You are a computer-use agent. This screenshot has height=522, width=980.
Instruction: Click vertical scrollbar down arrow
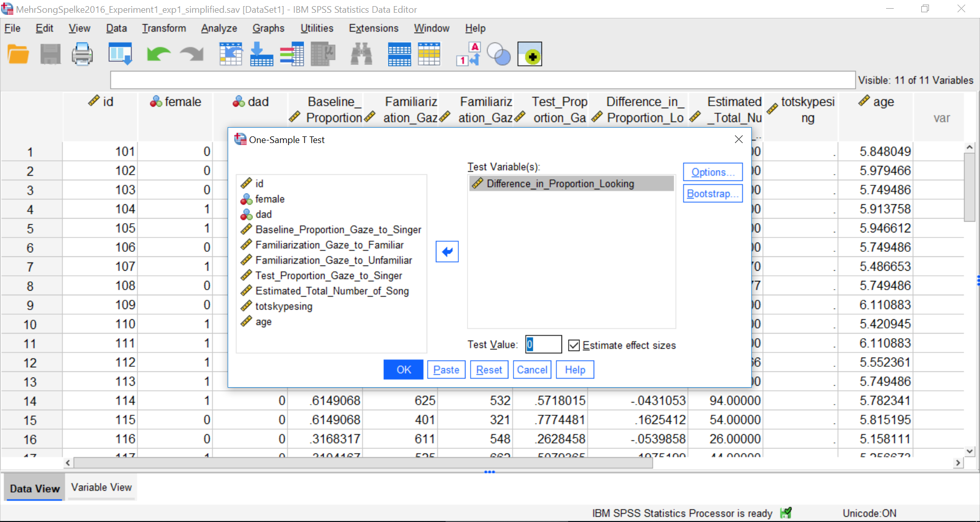coord(970,451)
